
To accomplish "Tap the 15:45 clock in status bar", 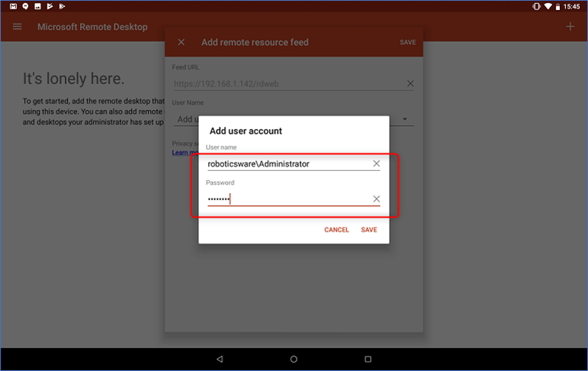I will point(571,6).
